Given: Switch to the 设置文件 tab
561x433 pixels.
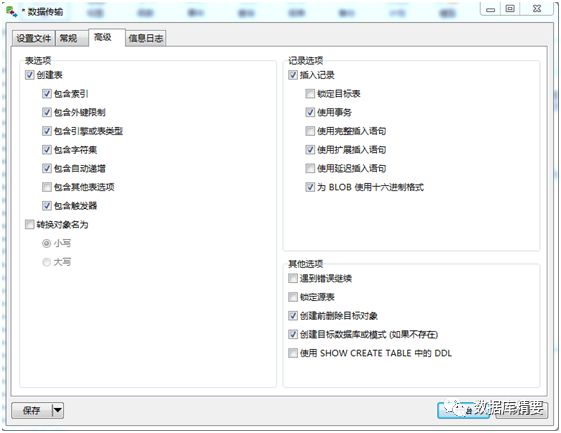Looking at the screenshot, I should pos(34,38).
